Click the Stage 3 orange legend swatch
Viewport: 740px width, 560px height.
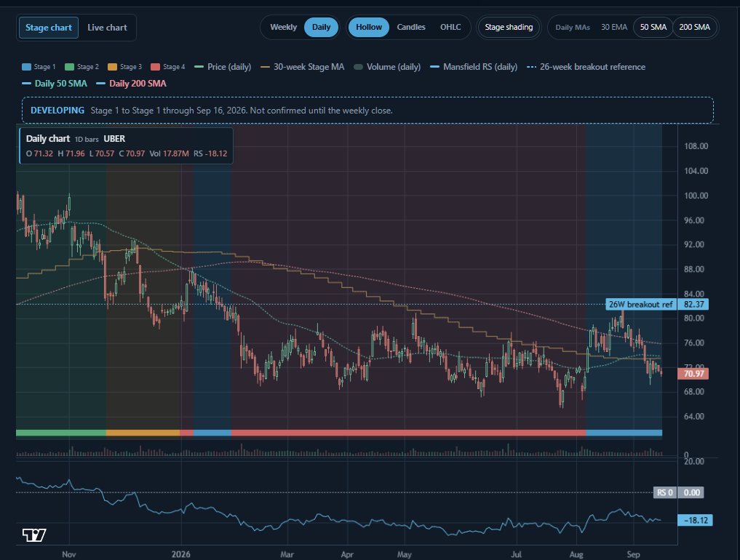point(112,67)
